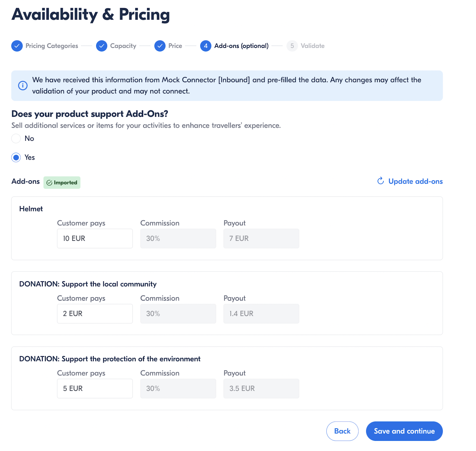Click the Helmet Commission label
The height and width of the screenshot is (451, 476).
(160, 223)
